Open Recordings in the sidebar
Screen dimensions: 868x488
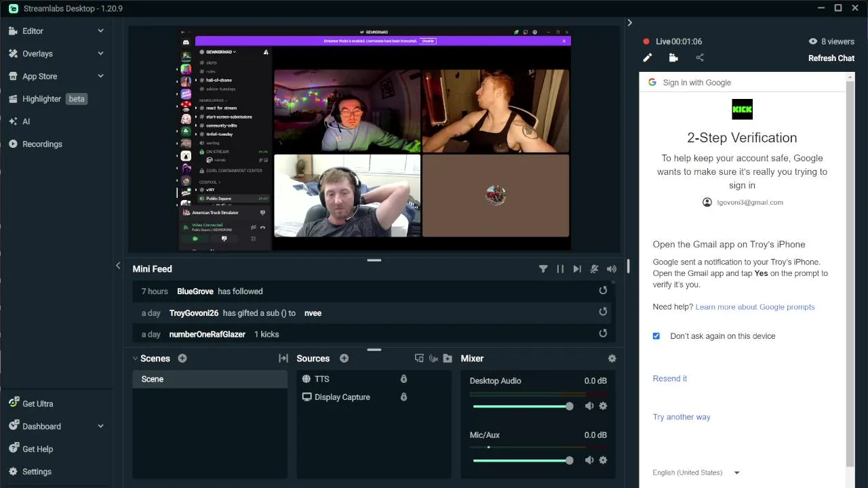pos(42,144)
